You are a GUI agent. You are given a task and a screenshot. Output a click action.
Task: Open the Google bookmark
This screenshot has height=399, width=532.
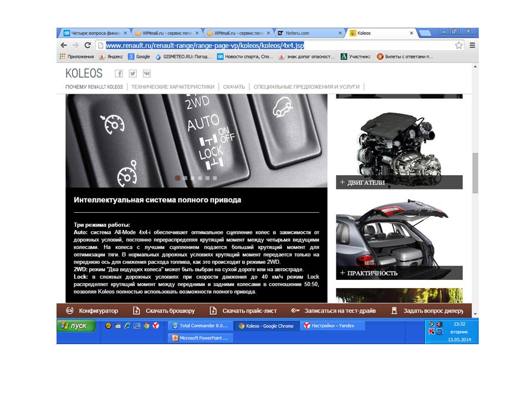point(139,57)
